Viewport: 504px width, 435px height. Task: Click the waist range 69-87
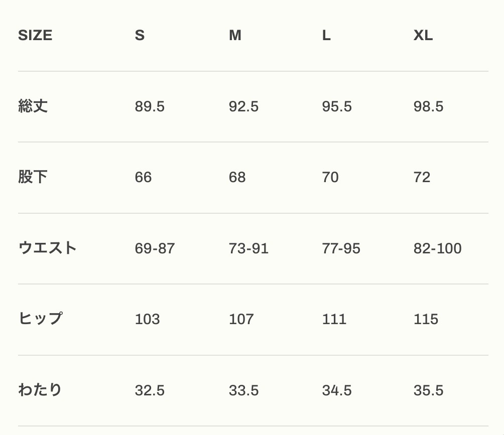coord(155,248)
